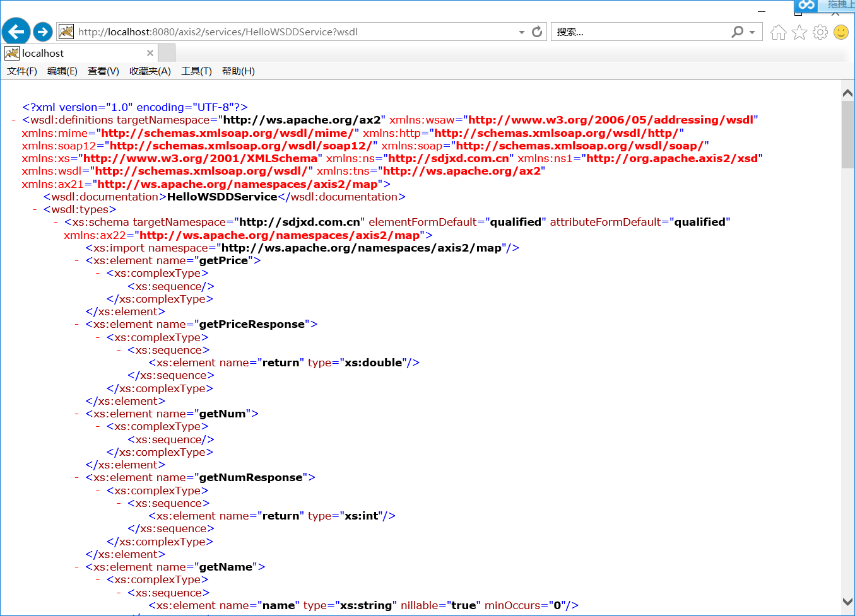855x616 pixels.
Task: Collapse the xs:schema sdjxd.com.cn node
Action: click(56, 222)
